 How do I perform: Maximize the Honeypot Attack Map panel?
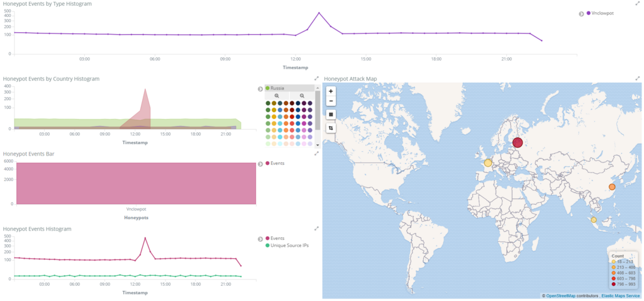pos(638,78)
